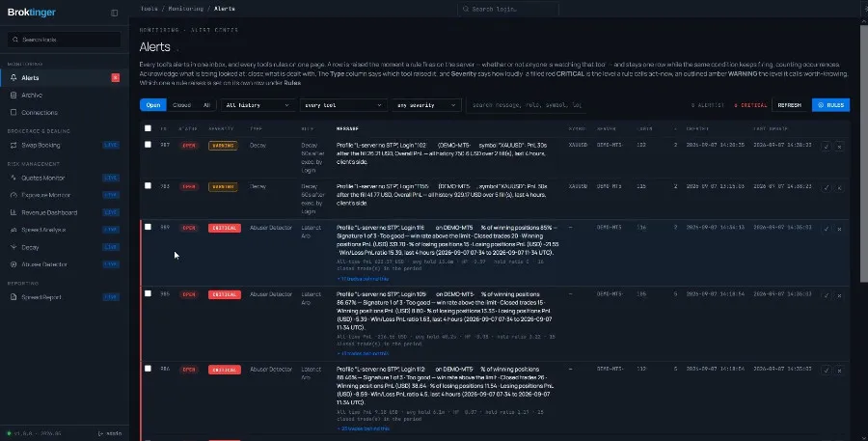868x441 pixels.
Task: Click the red alert count badge
Action: pos(115,78)
